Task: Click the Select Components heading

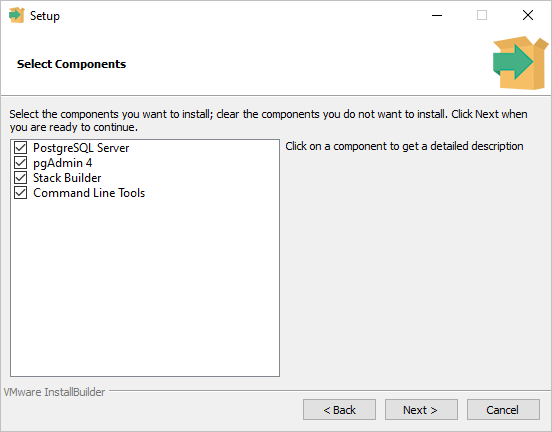Action: (x=71, y=64)
